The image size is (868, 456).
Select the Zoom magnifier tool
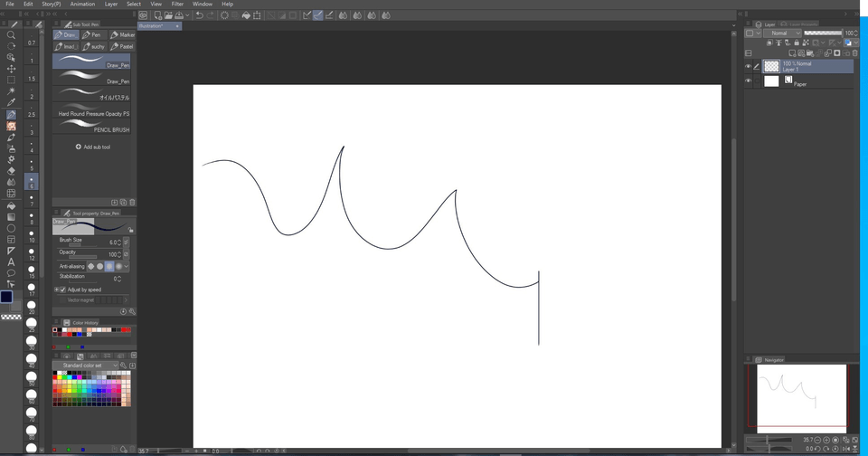pos(11,34)
